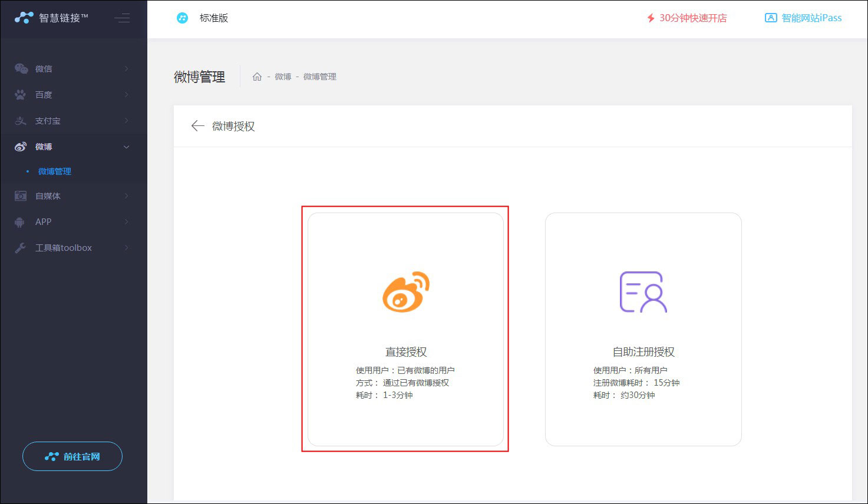Open the 微信 sidebar menu

[x=74, y=69]
